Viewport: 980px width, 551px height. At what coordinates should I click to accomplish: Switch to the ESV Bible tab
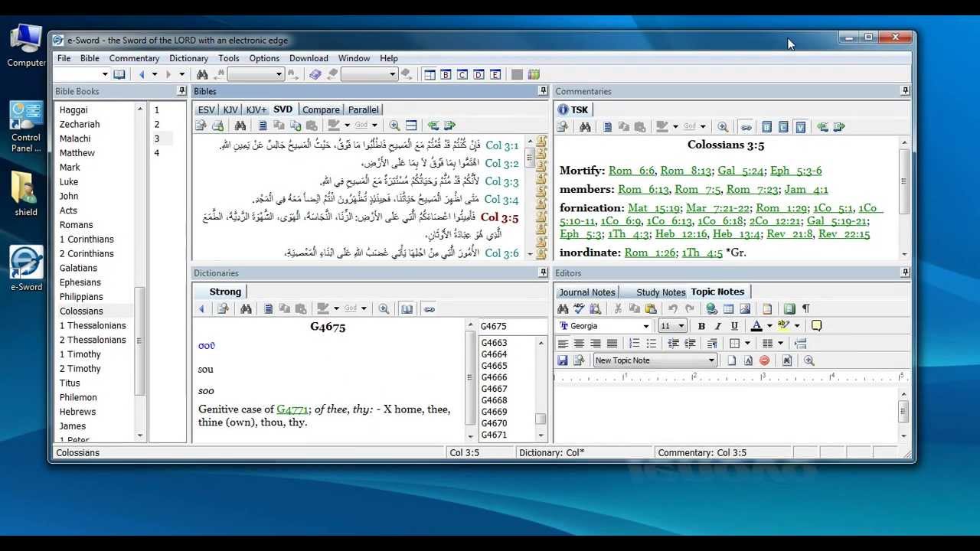[206, 109]
